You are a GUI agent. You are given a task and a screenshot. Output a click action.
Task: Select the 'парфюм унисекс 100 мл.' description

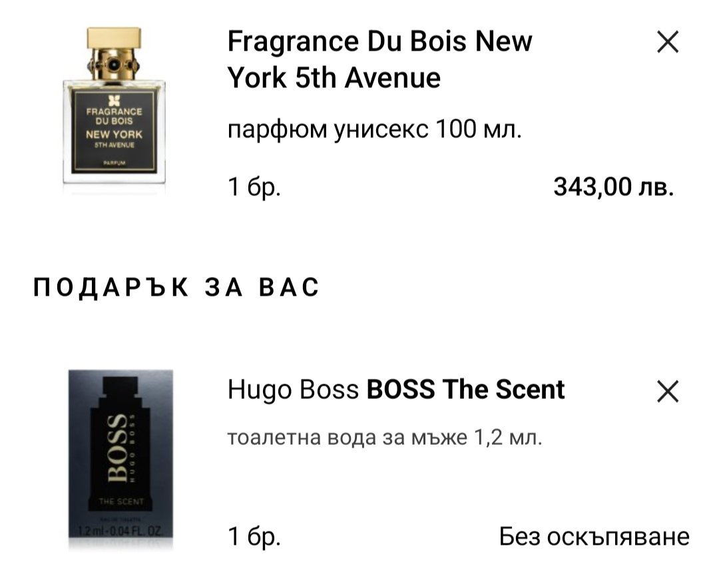(x=375, y=129)
